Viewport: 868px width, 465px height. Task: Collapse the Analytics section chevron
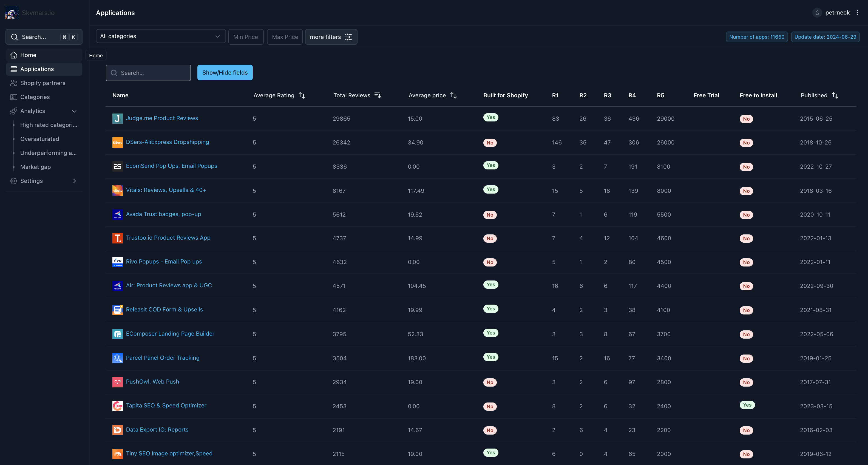75,111
